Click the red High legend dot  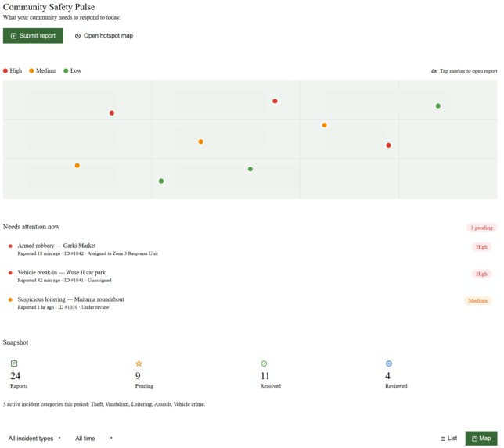tap(5, 70)
